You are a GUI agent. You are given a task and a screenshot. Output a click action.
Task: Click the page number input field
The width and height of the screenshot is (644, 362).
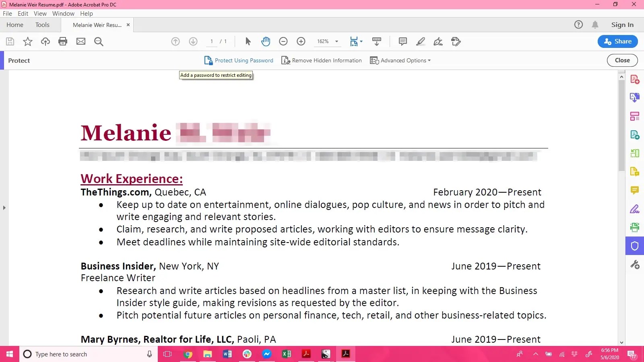(x=212, y=41)
